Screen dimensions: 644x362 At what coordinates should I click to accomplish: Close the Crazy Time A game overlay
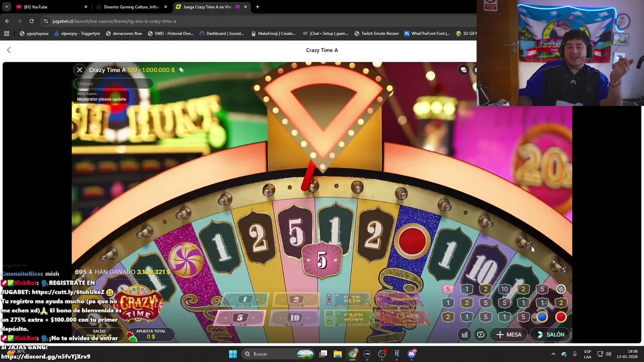pyautogui.click(x=79, y=70)
